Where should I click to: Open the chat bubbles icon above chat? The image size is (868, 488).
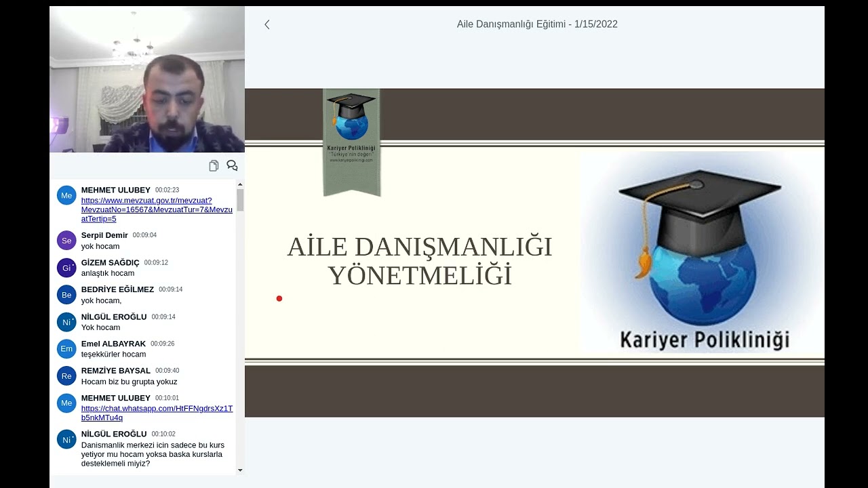coord(232,166)
